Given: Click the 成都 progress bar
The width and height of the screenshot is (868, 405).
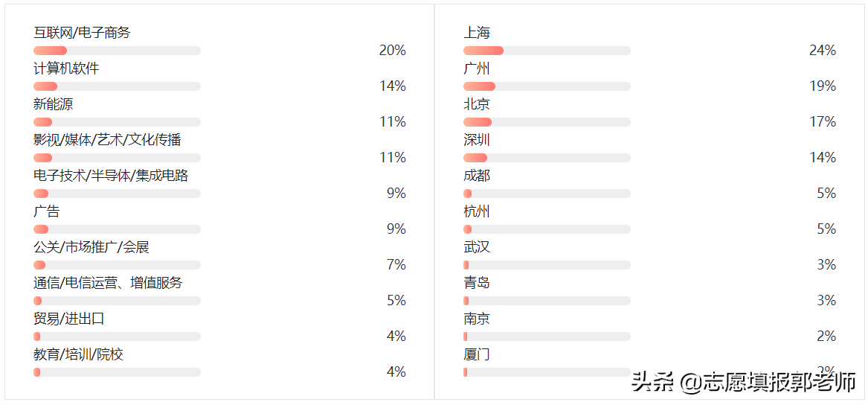Looking at the screenshot, I should 547,194.
